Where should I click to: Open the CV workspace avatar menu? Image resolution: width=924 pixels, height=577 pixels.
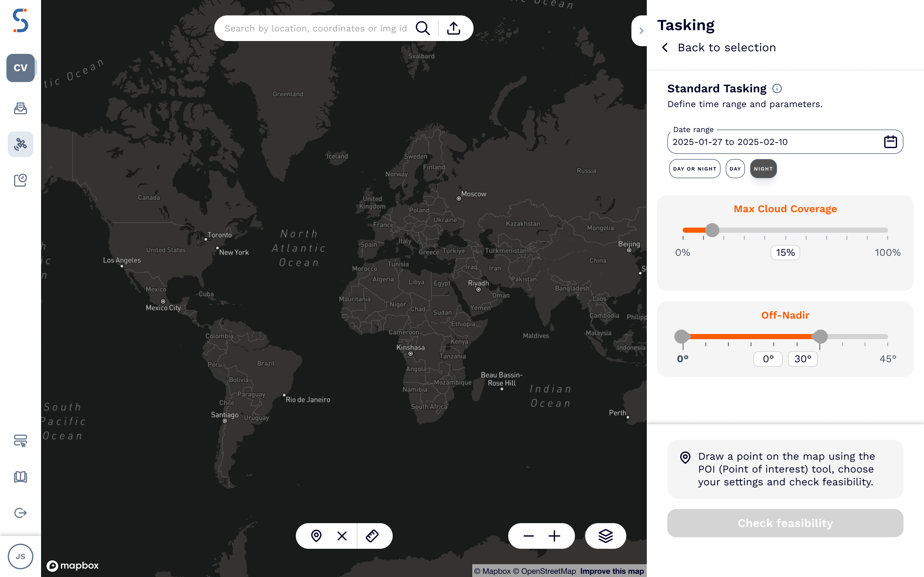point(21,68)
